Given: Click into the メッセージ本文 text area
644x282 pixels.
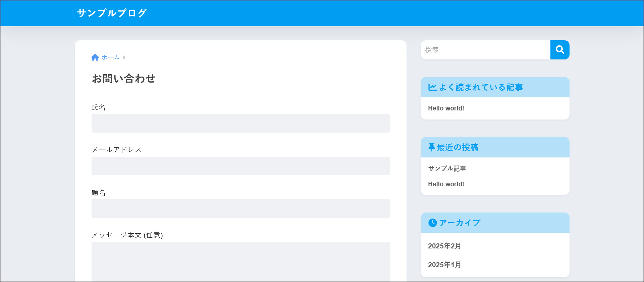Looking at the screenshot, I should [240, 261].
